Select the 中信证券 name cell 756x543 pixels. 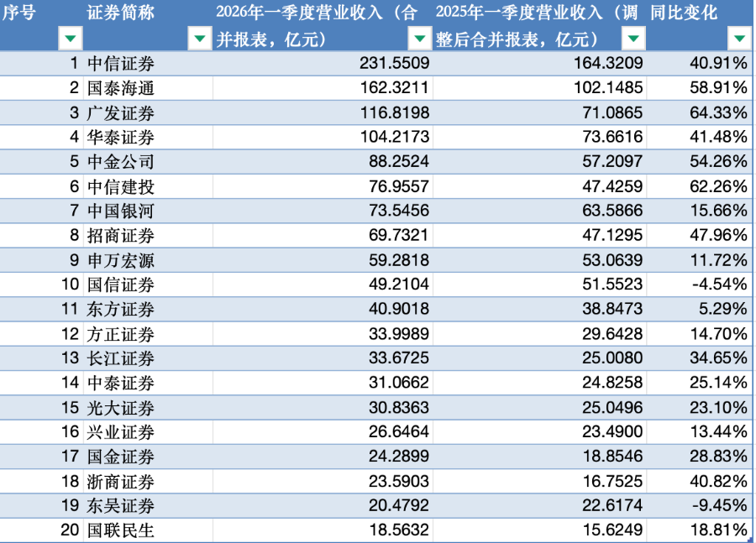pyautogui.click(x=121, y=63)
